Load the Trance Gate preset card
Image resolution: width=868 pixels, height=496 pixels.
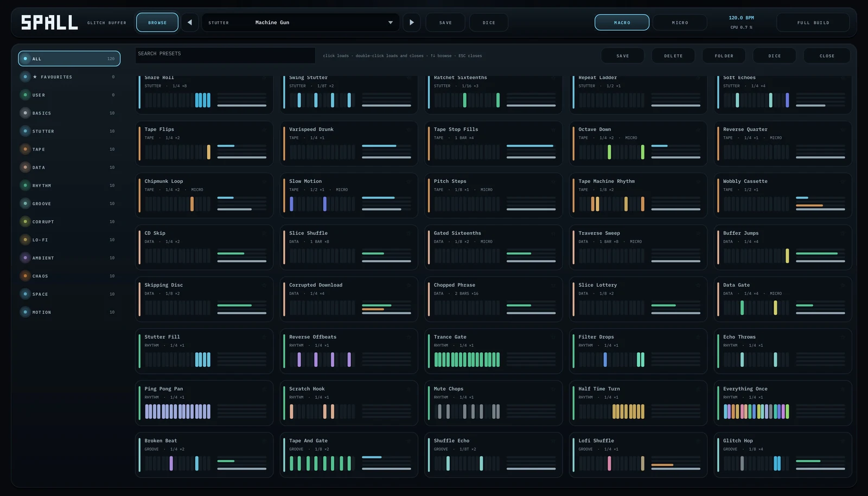(x=493, y=351)
